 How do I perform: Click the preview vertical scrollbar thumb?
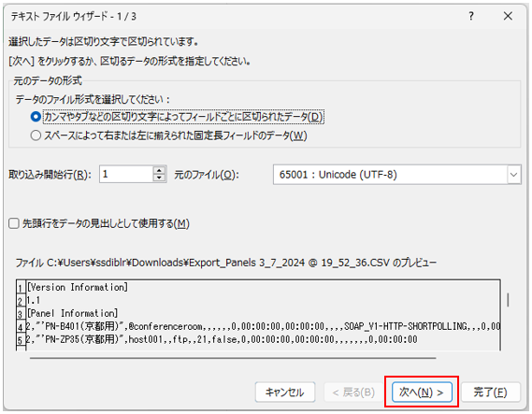pyautogui.click(x=508, y=300)
